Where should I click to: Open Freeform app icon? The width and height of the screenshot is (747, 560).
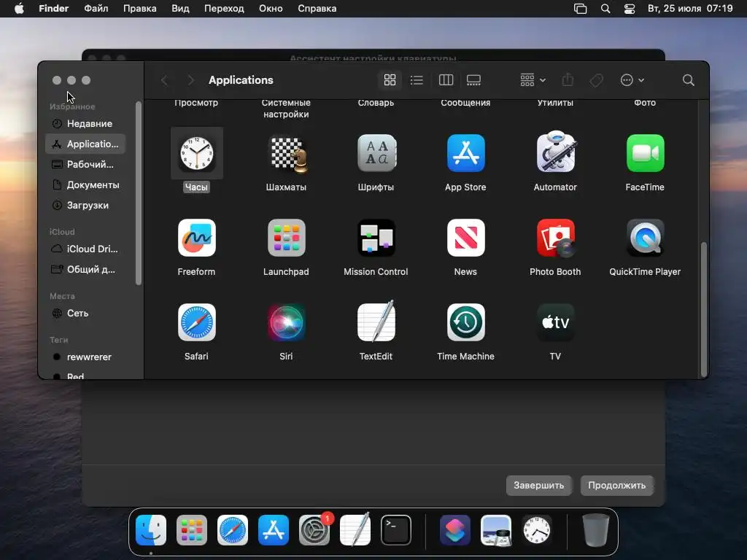pyautogui.click(x=196, y=238)
